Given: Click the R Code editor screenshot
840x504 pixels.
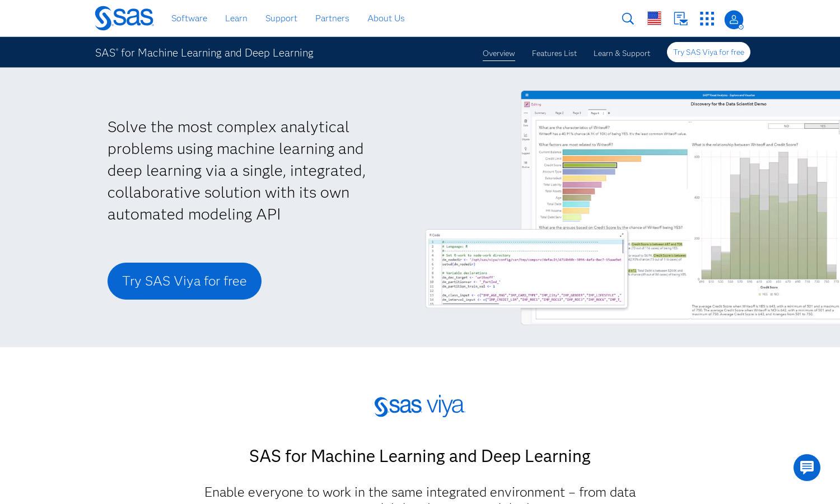Looking at the screenshot, I should [526, 269].
